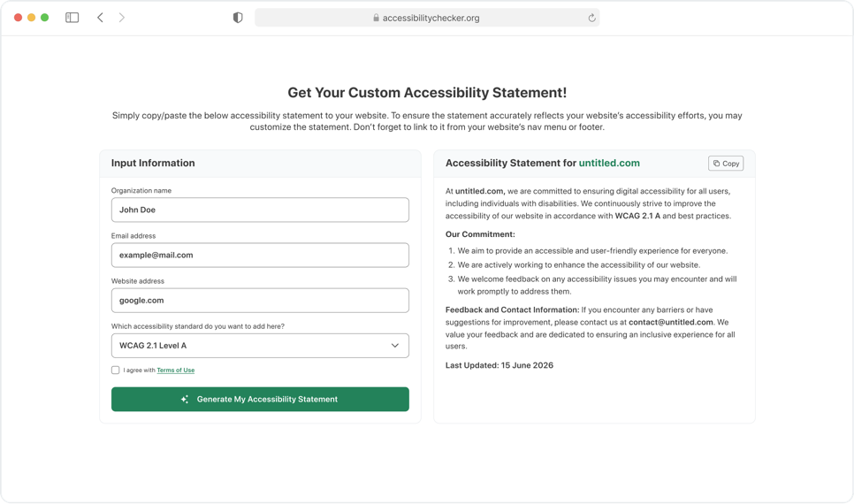The width and height of the screenshot is (854, 504).
Task: Click Generate My Accessibility Statement button
Action: (260, 399)
